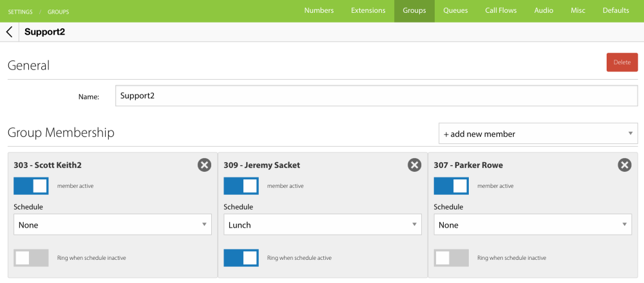
Task: Open Schedule dropdown for Parker Rowe
Action: coord(532,225)
